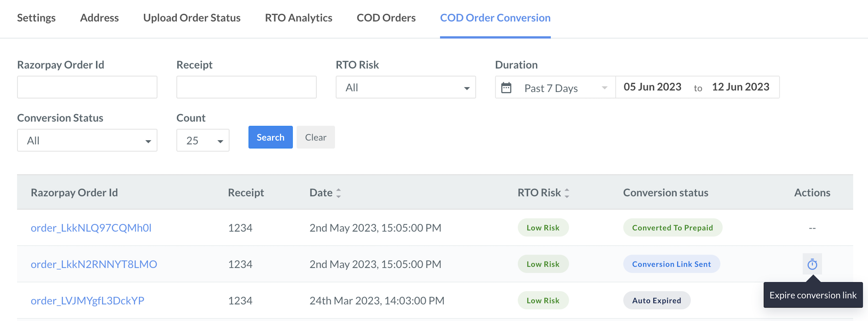Viewport: 868px width, 321px height.
Task: Click the 24th Mar 2023, 14:03:00 PM date cell
Action: (377, 300)
